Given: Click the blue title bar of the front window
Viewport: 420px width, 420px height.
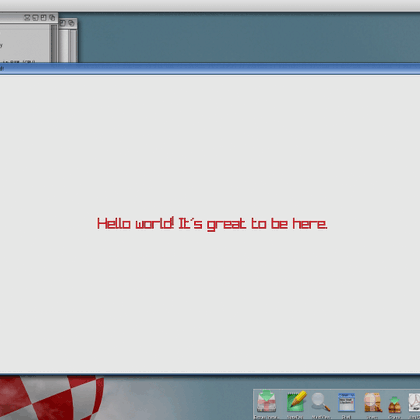Looking at the screenshot, I should click(210, 69).
